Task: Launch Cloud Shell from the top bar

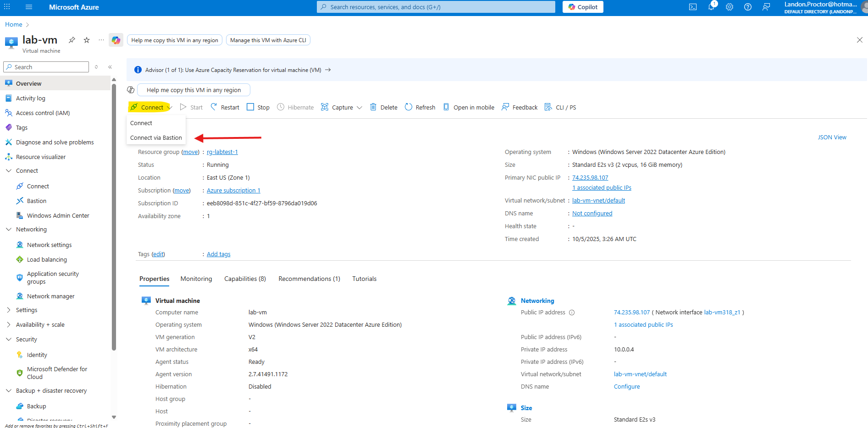Action: click(x=693, y=7)
